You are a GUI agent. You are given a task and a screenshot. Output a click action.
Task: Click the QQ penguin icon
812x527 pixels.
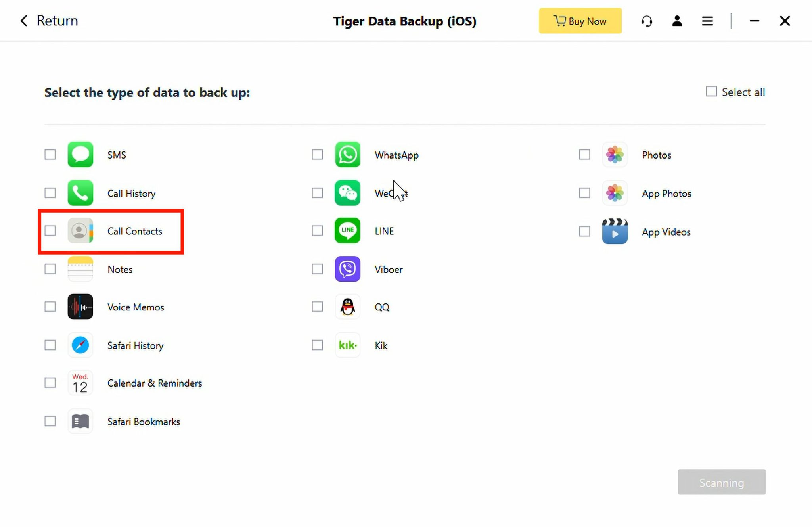point(347,307)
